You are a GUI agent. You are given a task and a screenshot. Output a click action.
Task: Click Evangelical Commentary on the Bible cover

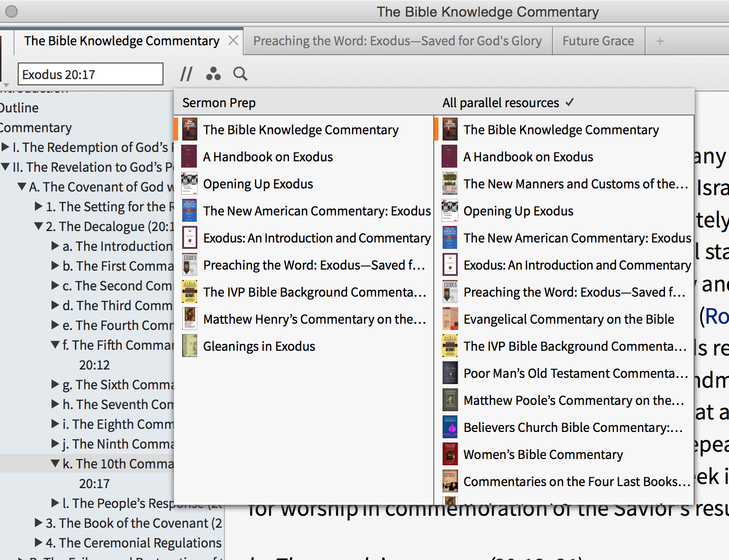point(450,319)
